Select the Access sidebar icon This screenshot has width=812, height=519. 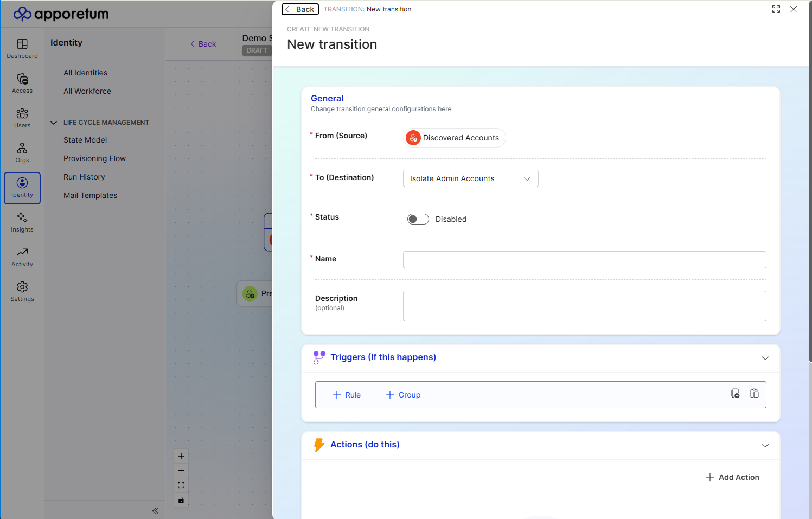coord(22,82)
